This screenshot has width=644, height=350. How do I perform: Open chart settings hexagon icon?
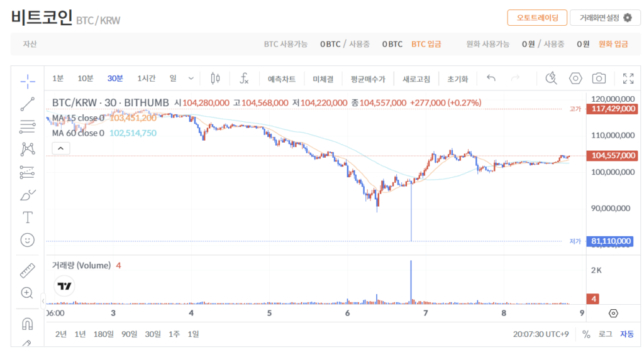[575, 78]
